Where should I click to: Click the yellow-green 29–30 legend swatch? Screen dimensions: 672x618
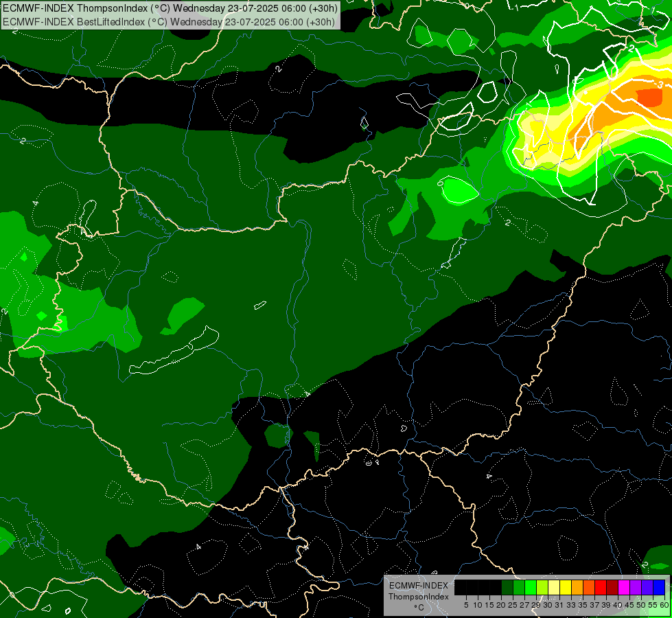pyautogui.click(x=542, y=587)
